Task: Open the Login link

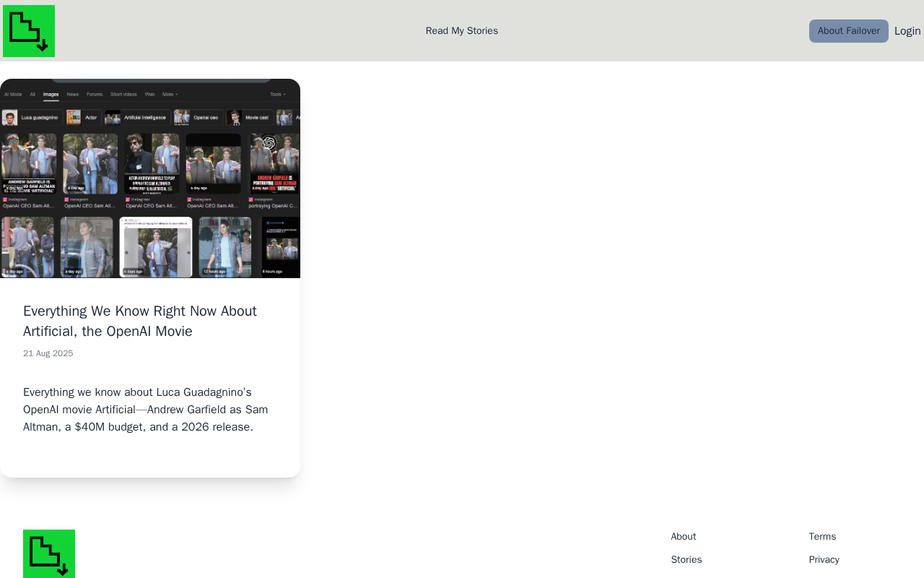Action: tap(907, 31)
